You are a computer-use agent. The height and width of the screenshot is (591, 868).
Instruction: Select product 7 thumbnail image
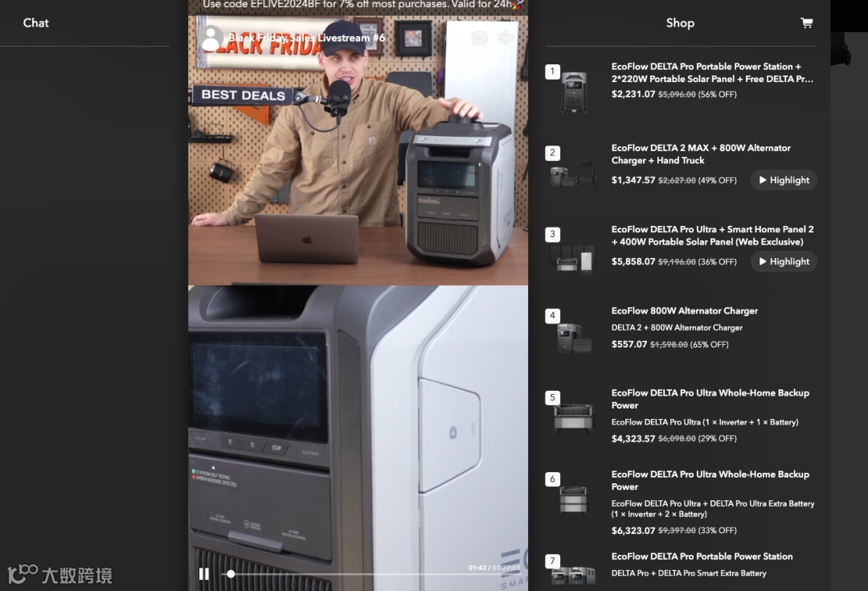click(574, 576)
